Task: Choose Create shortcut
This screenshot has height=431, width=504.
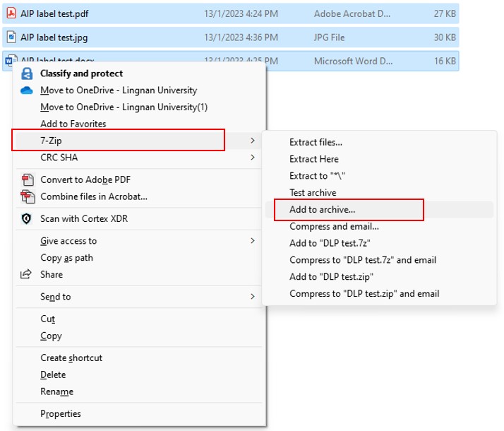Action: [71, 358]
